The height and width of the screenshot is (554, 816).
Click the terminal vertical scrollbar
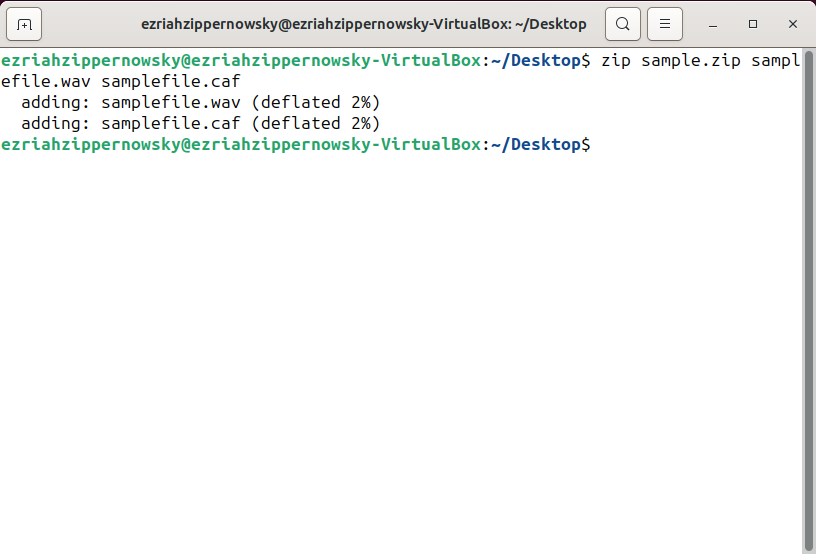(808, 301)
